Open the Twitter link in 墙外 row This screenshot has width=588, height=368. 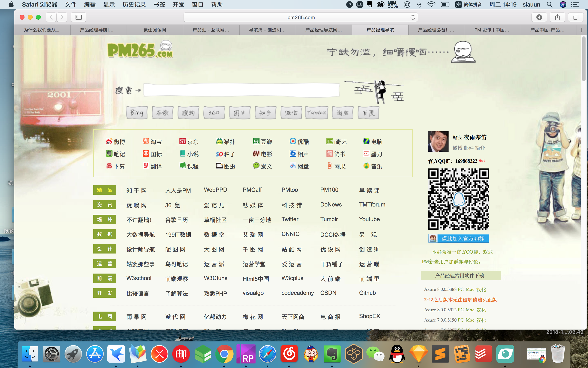point(290,219)
